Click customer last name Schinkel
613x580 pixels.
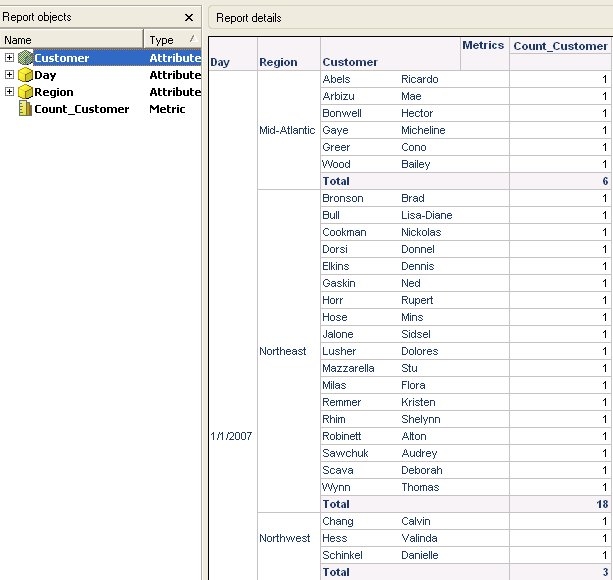342,555
